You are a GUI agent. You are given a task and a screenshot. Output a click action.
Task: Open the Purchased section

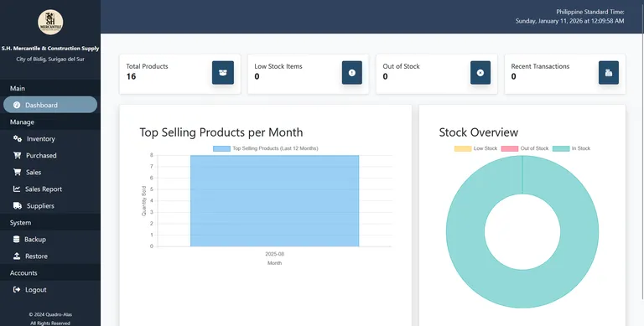coord(50,156)
